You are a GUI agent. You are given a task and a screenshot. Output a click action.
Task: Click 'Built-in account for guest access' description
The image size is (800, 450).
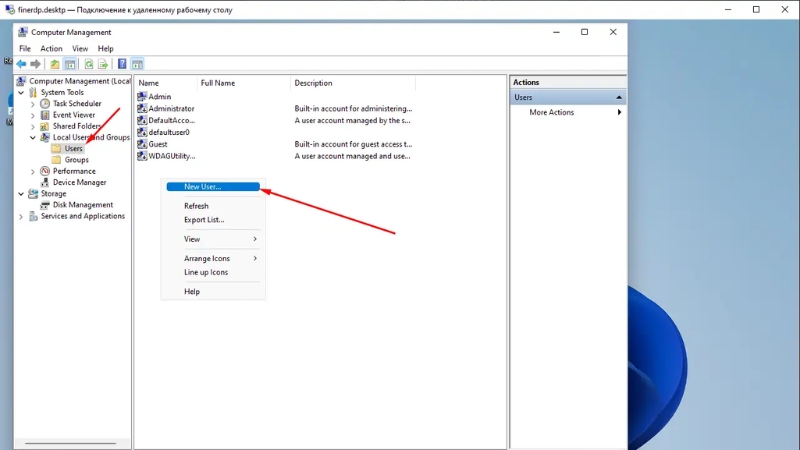353,144
